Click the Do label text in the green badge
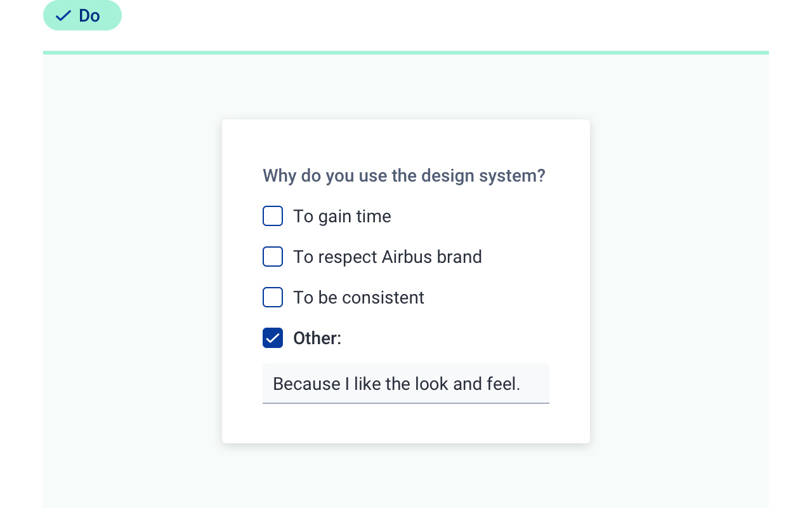This screenshot has width=812, height=508. pos(89,15)
